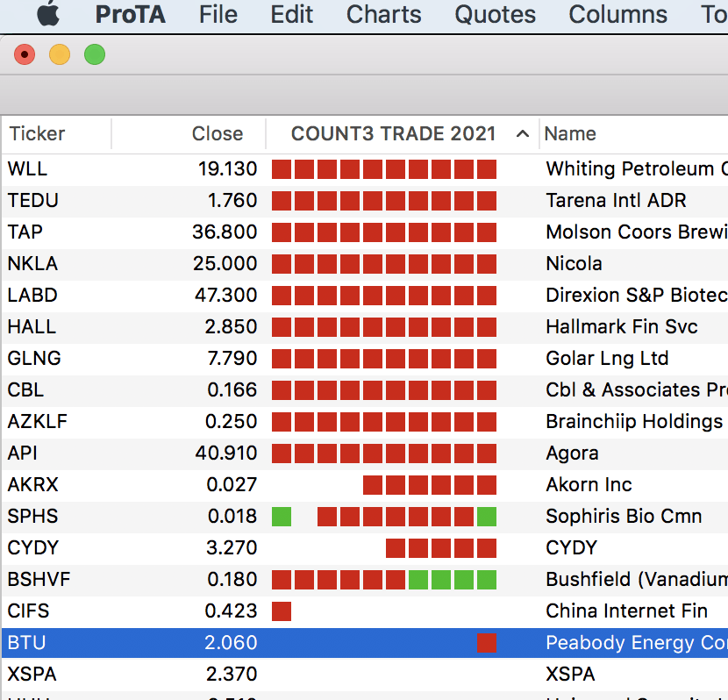Click the leftmost green square in SPHS row
Image resolution: width=728 pixels, height=700 pixels.
coord(282,517)
